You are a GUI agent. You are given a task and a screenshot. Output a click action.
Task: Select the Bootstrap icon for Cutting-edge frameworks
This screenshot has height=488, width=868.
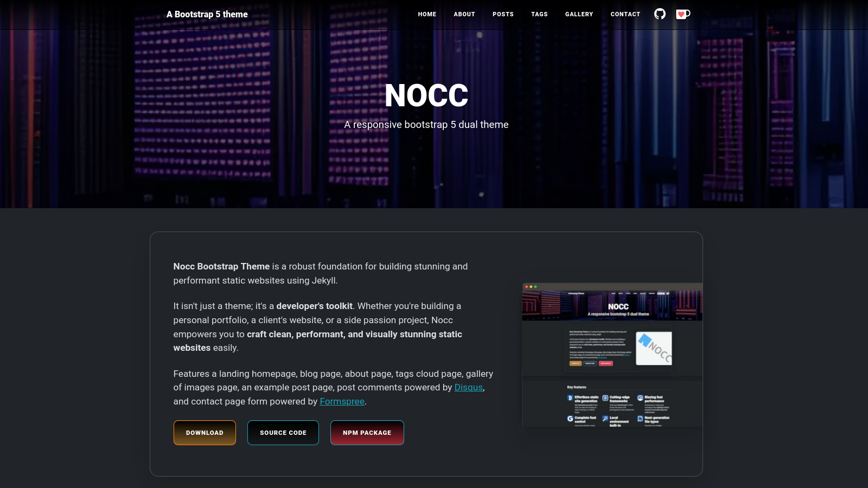pos(605,399)
